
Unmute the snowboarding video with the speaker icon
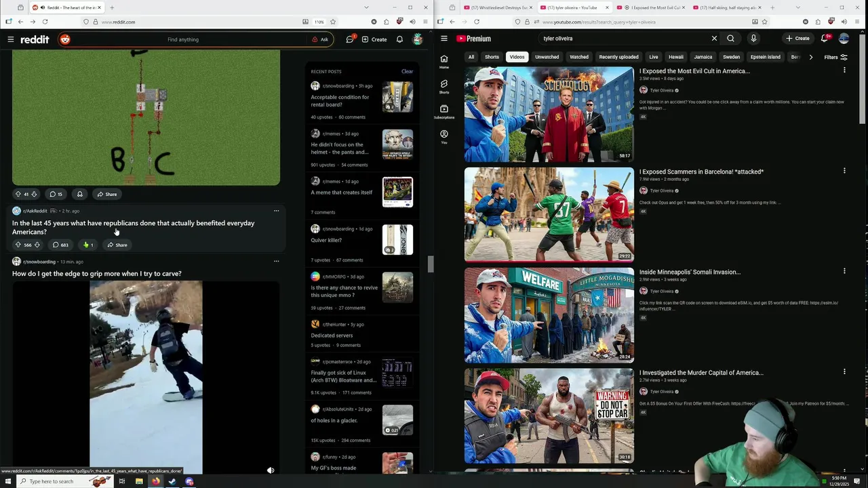(270, 470)
